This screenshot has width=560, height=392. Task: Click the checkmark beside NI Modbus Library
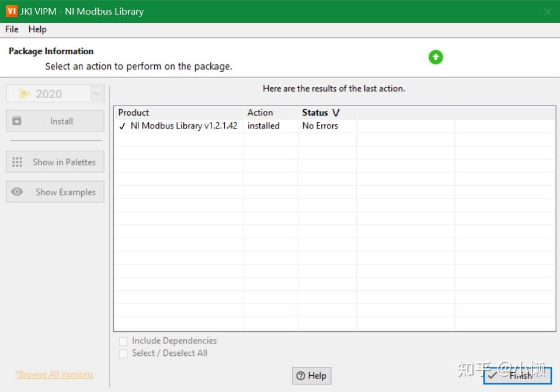coord(122,126)
